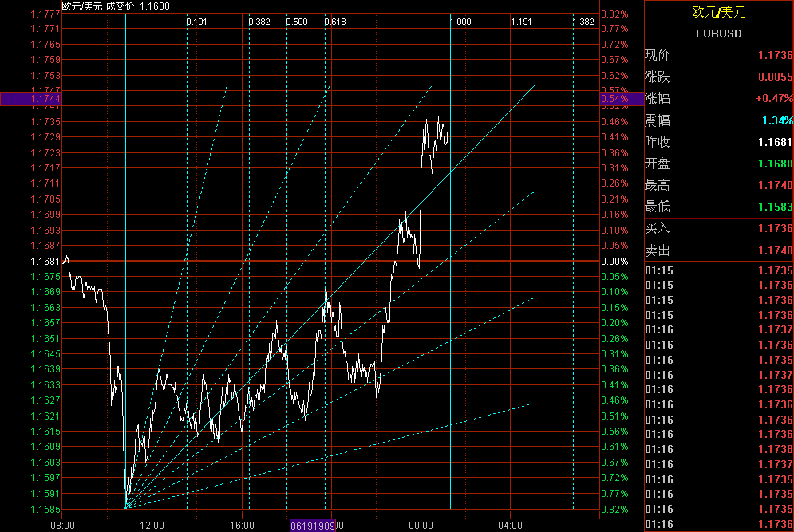
Task: Click the 16:00 time axis label
Action: [242, 526]
